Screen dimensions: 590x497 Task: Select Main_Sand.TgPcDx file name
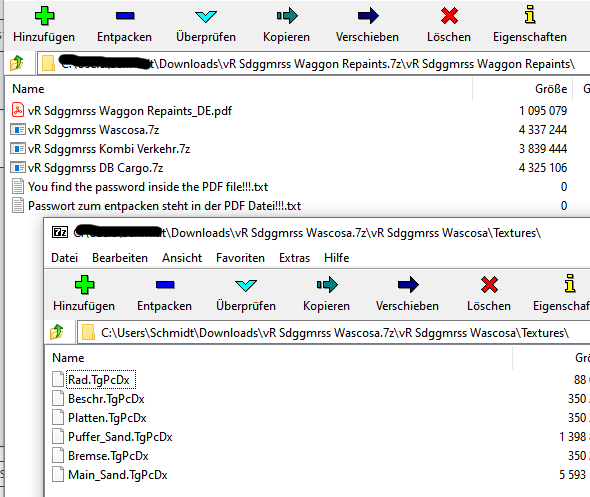(118, 475)
